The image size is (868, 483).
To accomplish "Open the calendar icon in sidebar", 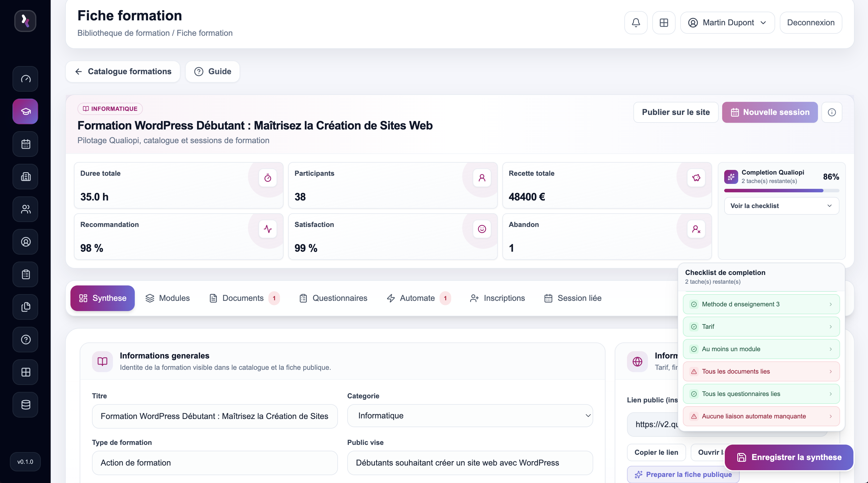I will click(26, 144).
